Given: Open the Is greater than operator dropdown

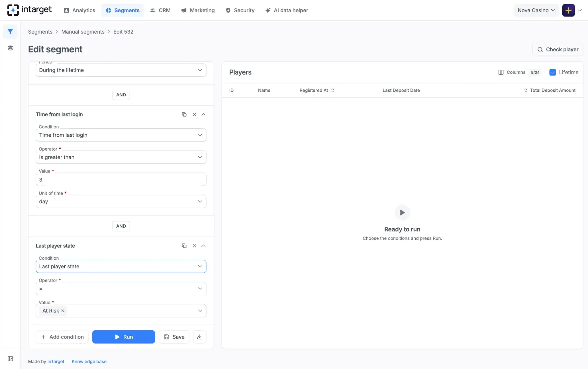Looking at the screenshot, I should pyautogui.click(x=121, y=157).
